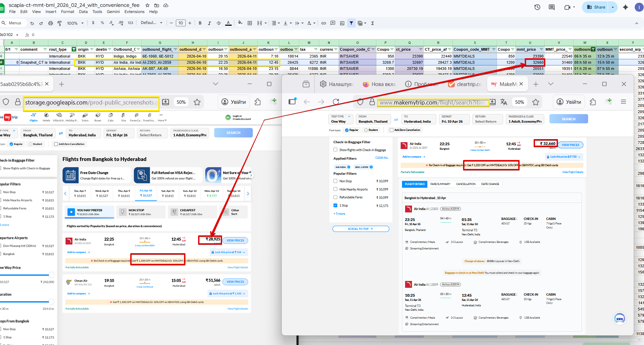Screen dimensions: 644x345
Task: Open the fill color picker
Action: click(240, 23)
